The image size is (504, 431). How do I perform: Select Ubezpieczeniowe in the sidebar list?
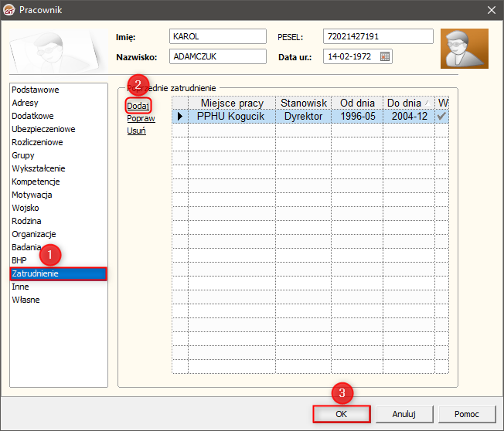(x=43, y=129)
